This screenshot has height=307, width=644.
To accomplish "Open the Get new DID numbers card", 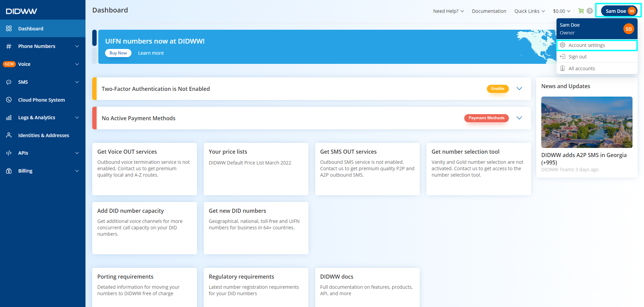I will [x=256, y=228].
